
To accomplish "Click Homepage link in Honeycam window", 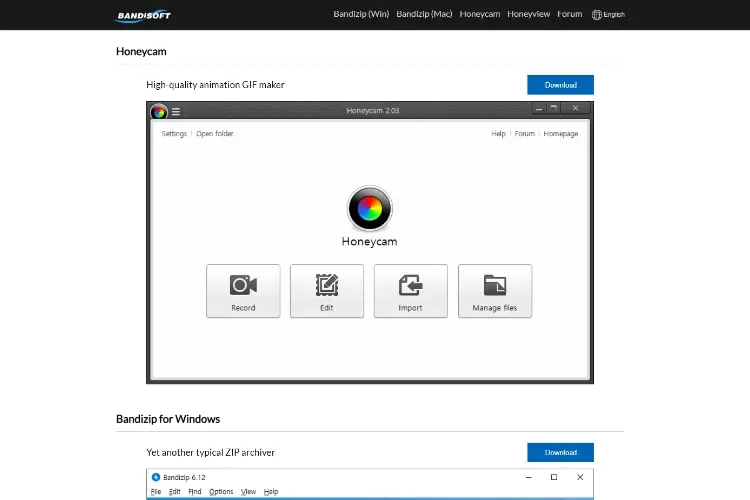I will [x=561, y=133].
